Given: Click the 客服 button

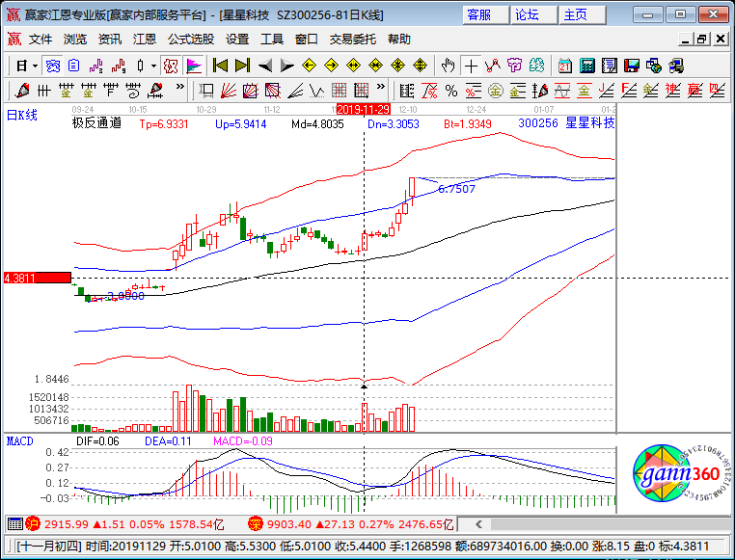Looking at the screenshot, I should (485, 15).
